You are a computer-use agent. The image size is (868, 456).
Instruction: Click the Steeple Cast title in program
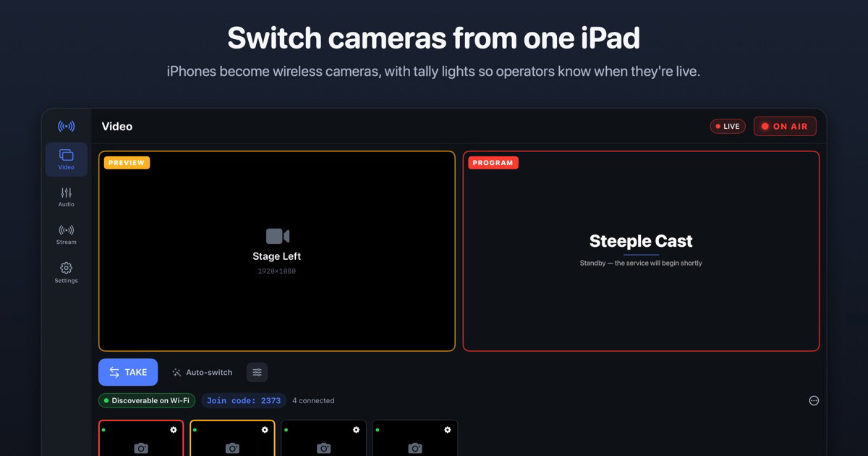pos(641,241)
